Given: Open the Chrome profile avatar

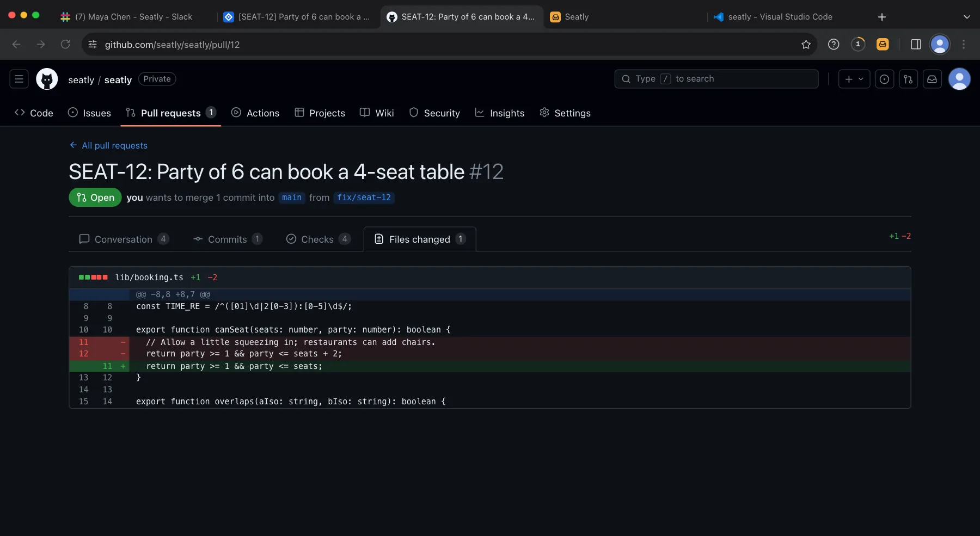Looking at the screenshot, I should click(x=940, y=45).
